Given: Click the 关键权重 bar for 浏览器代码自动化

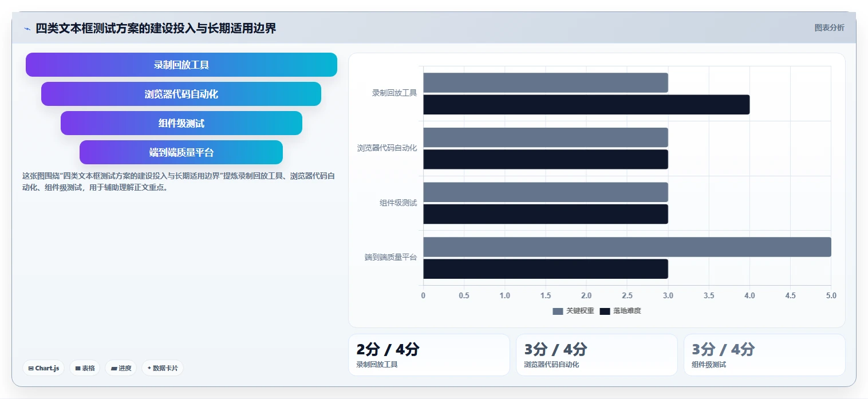Looking at the screenshot, I should pyautogui.click(x=546, y=137).
